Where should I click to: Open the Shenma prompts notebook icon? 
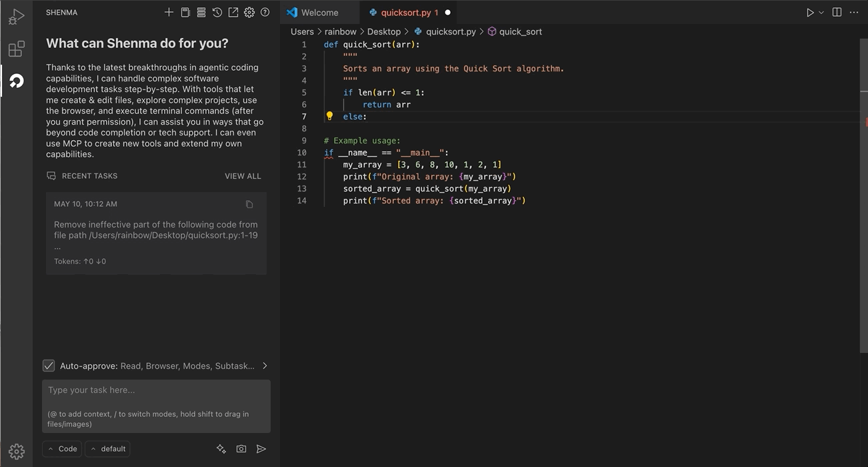coord(185,12)
